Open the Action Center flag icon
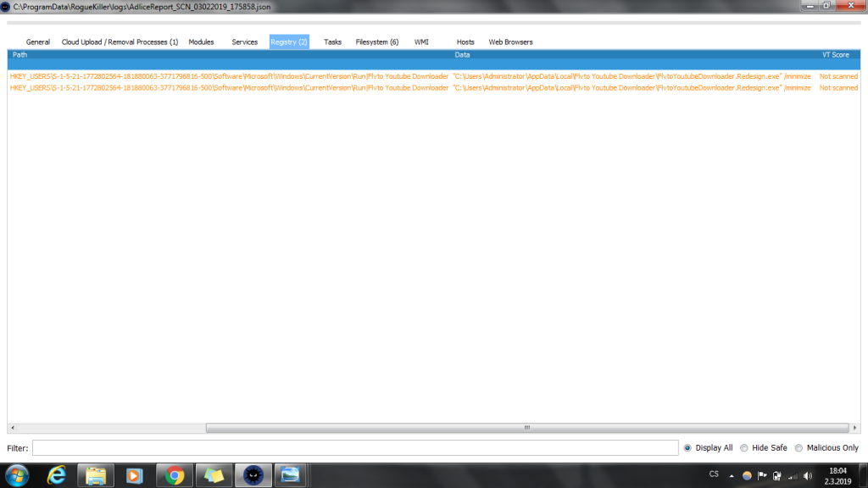 pos(762,476)
